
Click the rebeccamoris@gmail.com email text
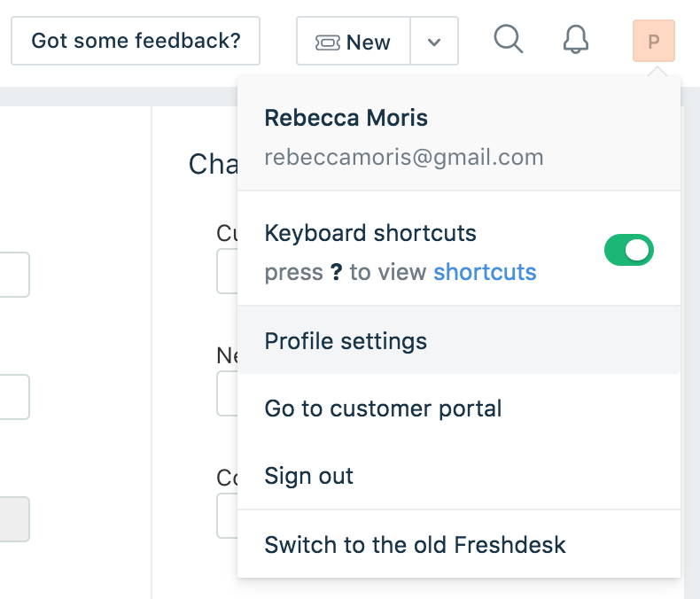tap(403, 158)
